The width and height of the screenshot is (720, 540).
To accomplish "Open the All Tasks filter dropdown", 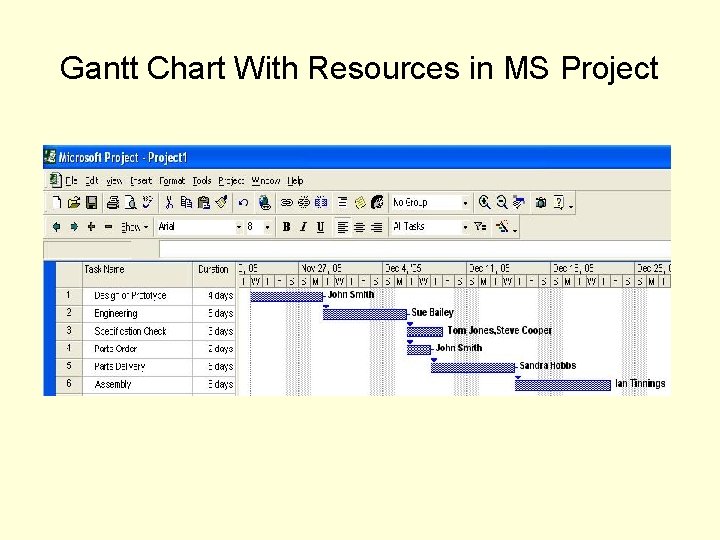I will click(x=465, y=227).
